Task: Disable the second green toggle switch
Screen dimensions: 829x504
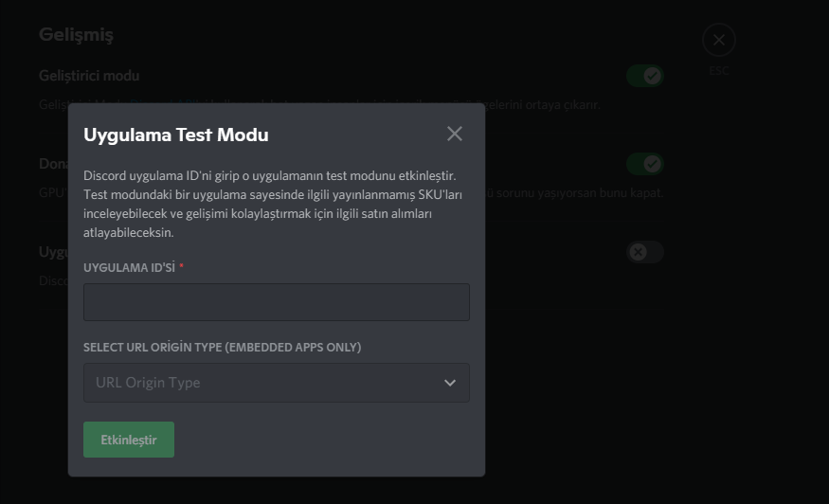Action: (x=644, y=164)
